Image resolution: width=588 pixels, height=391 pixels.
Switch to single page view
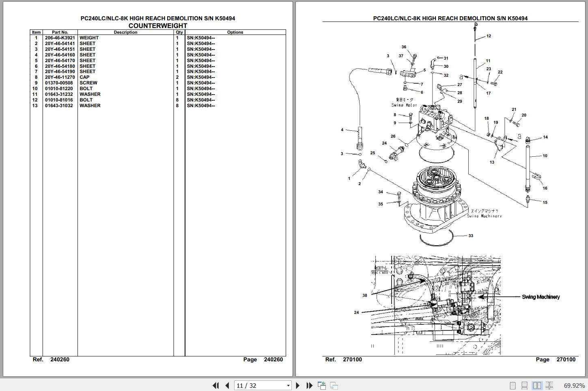[x=513, y=386]
